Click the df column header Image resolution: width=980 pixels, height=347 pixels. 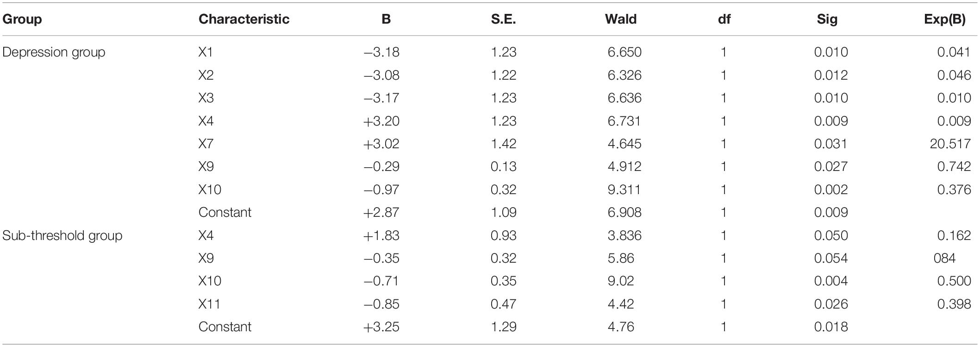click(x=724, y=19)
